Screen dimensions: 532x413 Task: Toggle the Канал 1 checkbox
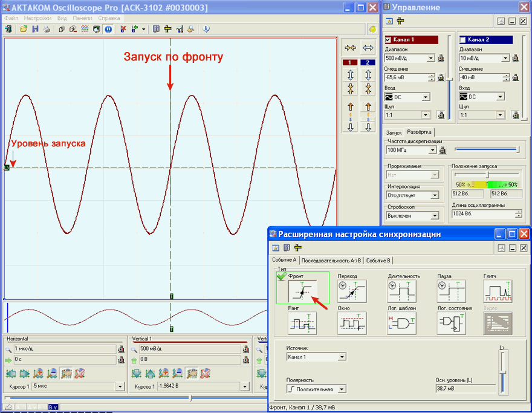point(388,40)
